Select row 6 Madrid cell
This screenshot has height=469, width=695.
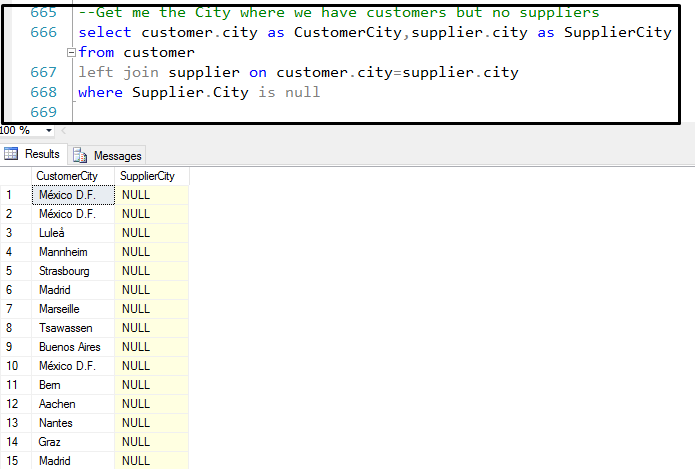73,290
